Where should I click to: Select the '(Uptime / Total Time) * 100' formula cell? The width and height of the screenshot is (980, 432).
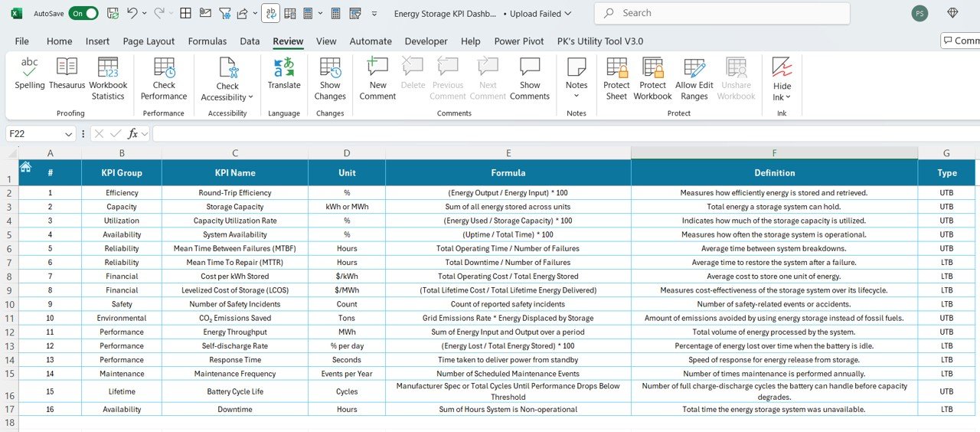tap(508, 234)
